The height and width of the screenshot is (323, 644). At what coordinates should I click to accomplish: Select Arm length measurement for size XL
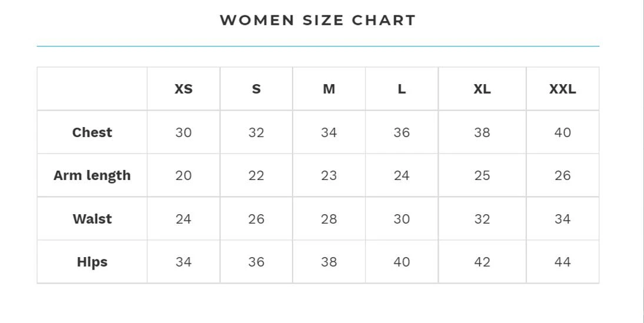coord(482,175)
